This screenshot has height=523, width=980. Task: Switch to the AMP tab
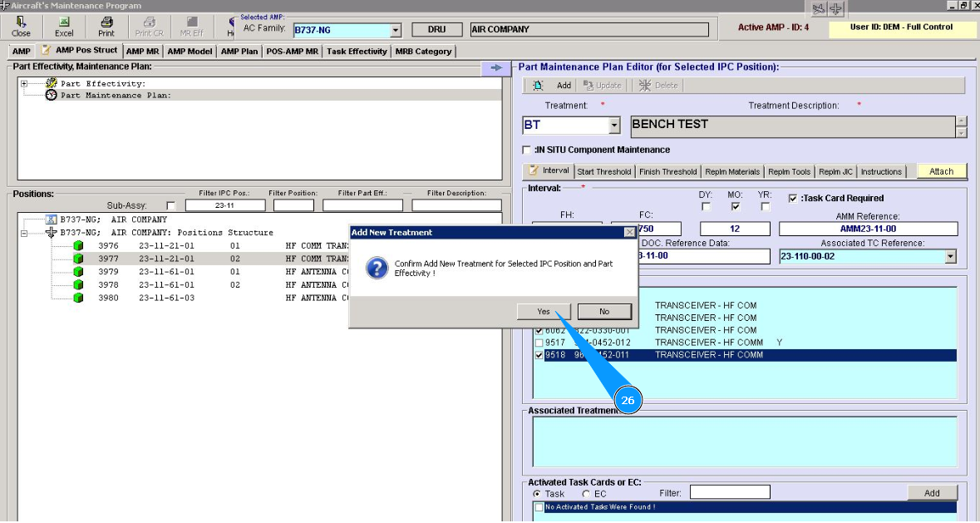(22, 52)
